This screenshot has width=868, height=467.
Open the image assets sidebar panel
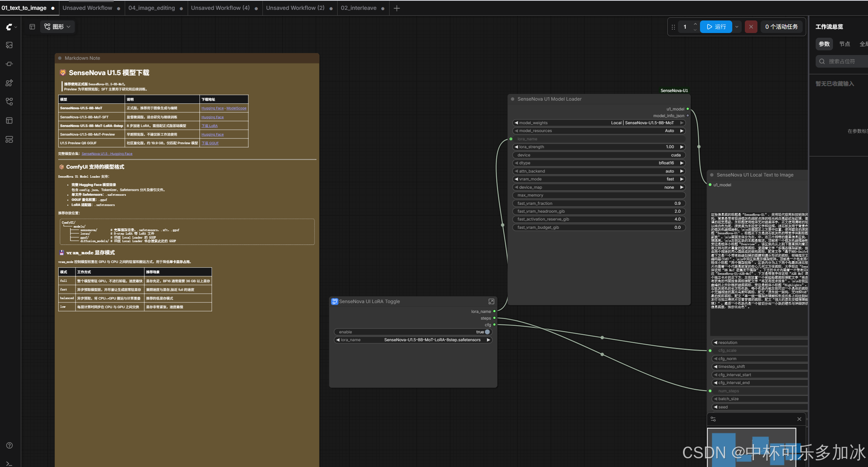click(9, 45)
